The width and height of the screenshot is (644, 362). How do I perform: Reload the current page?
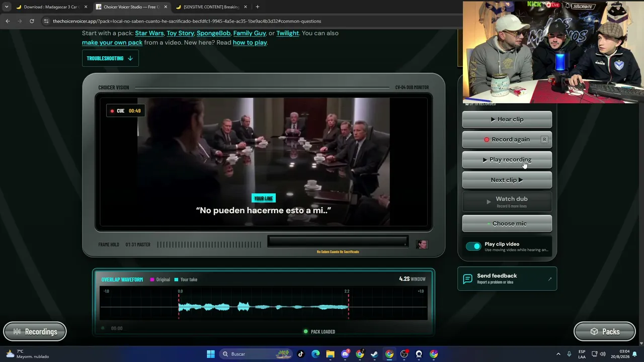pyautogui.click(x=32, y=21)
